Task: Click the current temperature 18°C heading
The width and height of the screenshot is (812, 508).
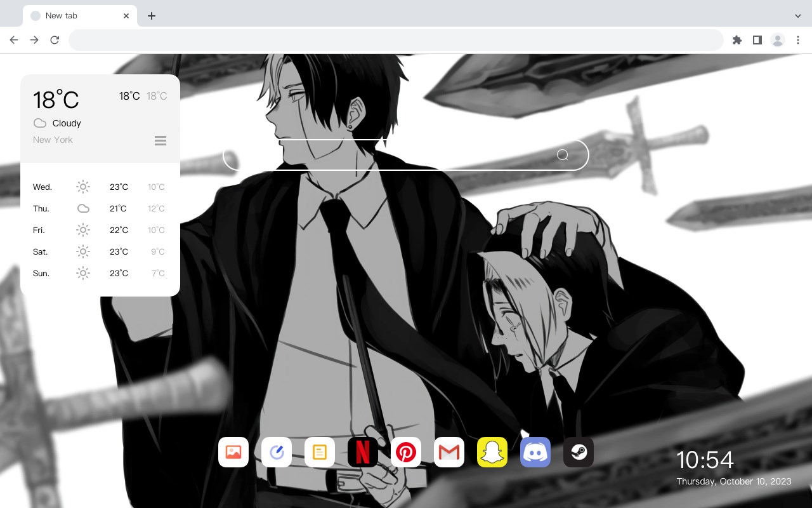Action: 56,100
